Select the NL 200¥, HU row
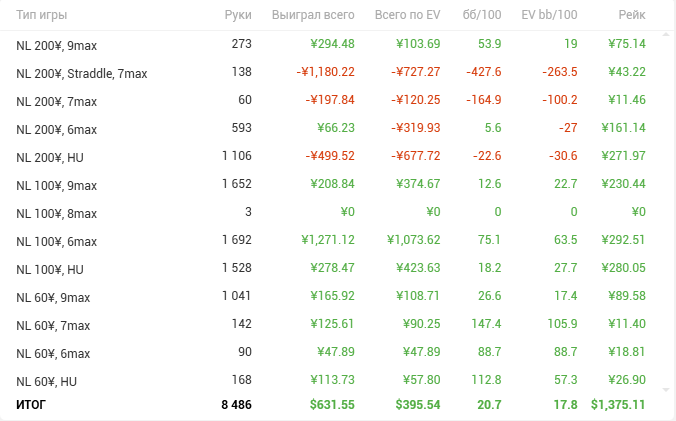This screenshot has height=421, width=676. tap(50, 157)
